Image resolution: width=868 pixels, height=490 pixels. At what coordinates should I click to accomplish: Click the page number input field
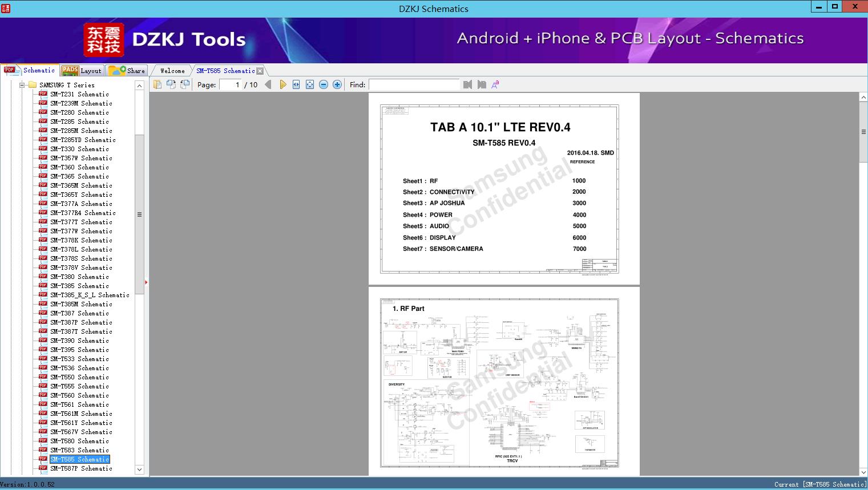pyautogui.click(x=230, y=84)
